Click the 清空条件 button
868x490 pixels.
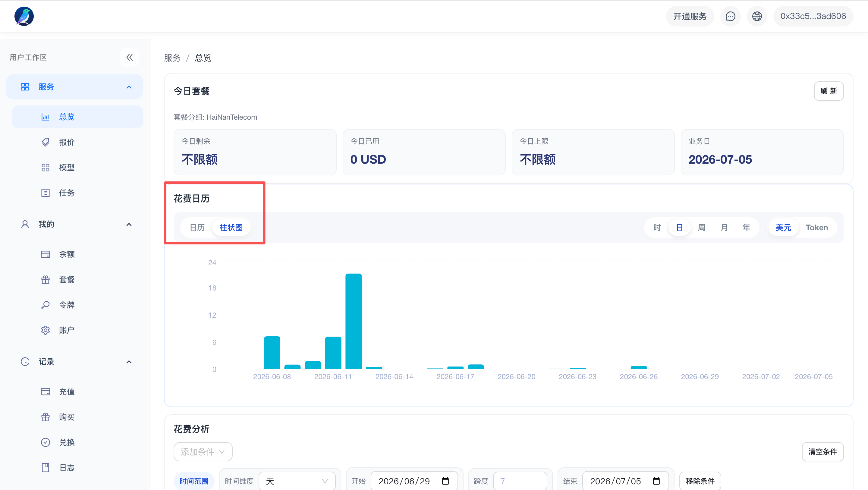point(822,452)
